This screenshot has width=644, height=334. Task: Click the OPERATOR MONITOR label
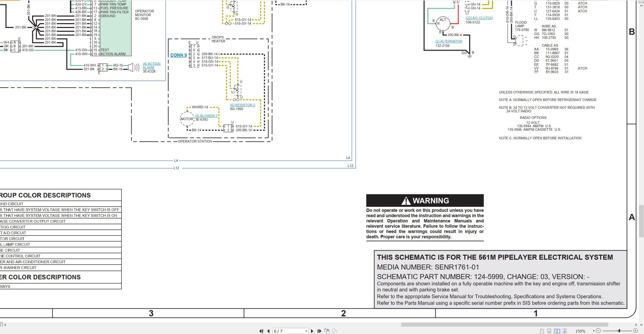tap(144, 13)
